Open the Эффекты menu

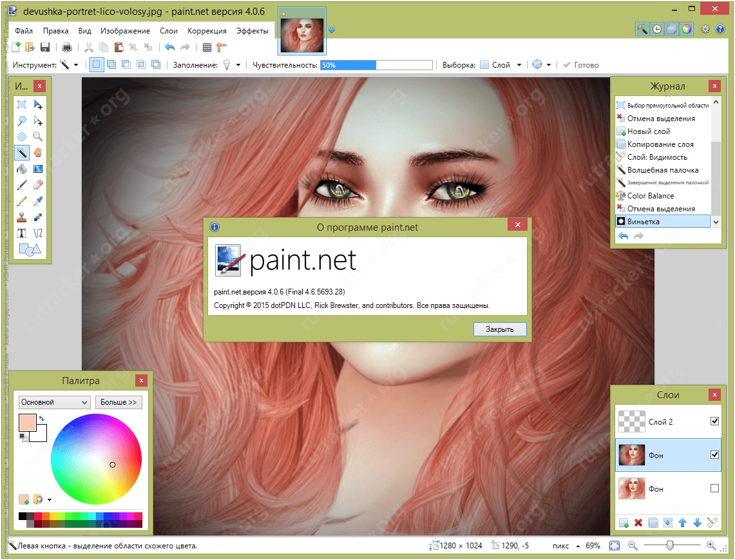(252, 30)
